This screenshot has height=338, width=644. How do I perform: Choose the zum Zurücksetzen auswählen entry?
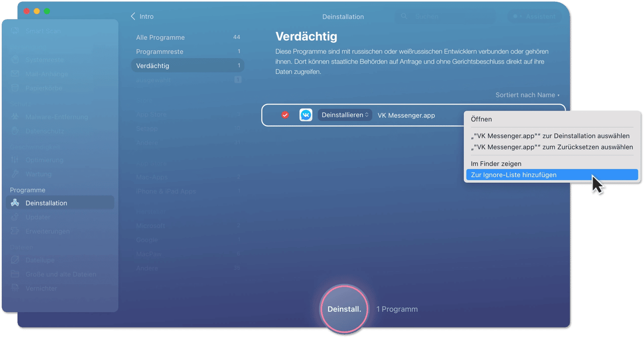click(x=552, y=147)
